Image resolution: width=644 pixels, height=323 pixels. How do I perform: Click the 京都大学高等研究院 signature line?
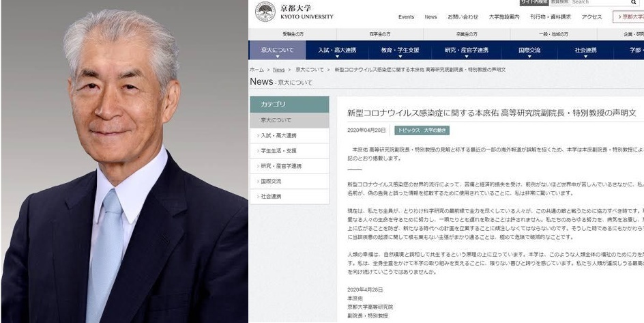tap(370, 307)
